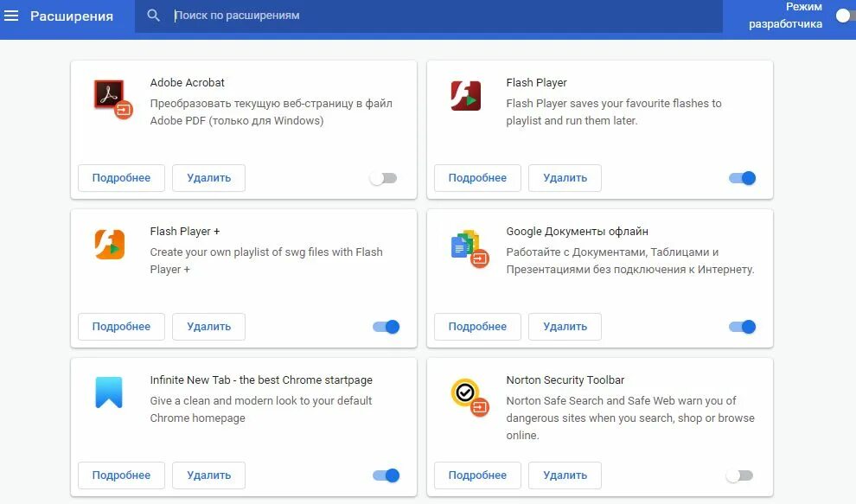Click the Google Docs Offline icon

point(468,247)
